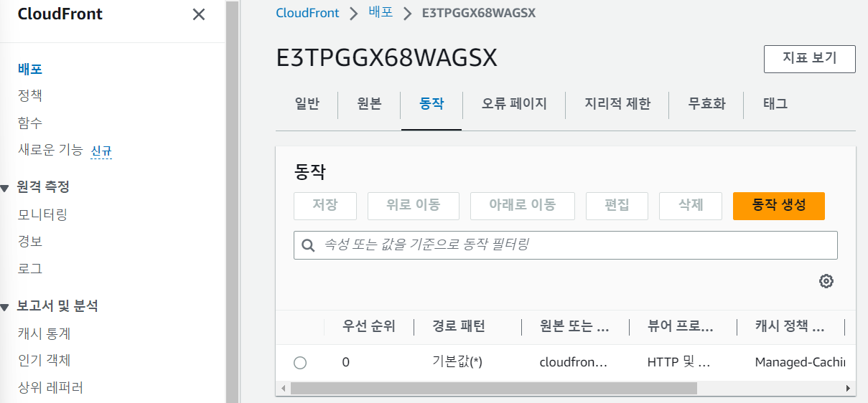The image size is (868, 403).
Task: Click the scrollbar right arrow
Action: tap(849, 388)
